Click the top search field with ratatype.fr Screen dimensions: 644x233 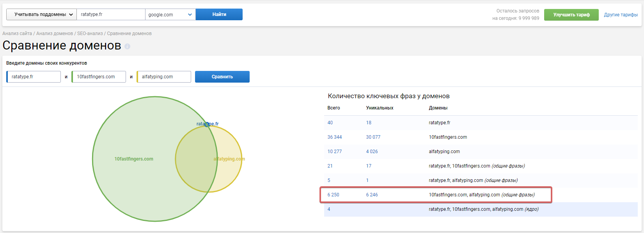coord(111,14)
